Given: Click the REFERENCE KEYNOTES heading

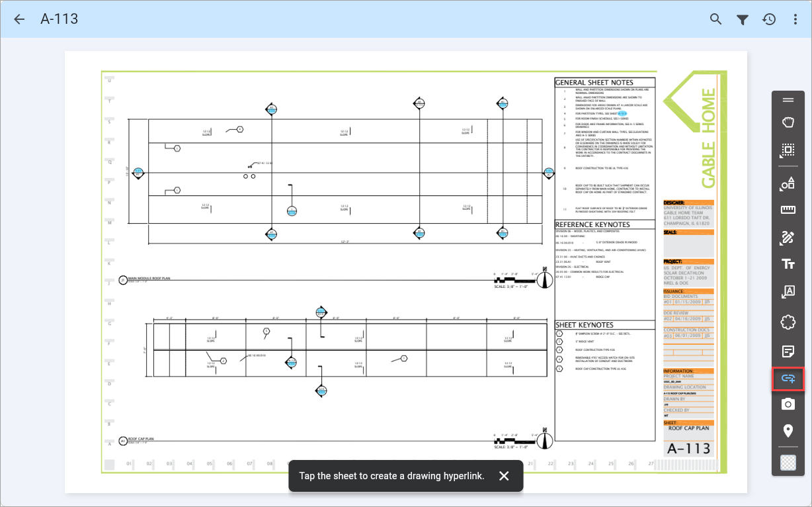Looking at the screenshot, I should point(592,225).
